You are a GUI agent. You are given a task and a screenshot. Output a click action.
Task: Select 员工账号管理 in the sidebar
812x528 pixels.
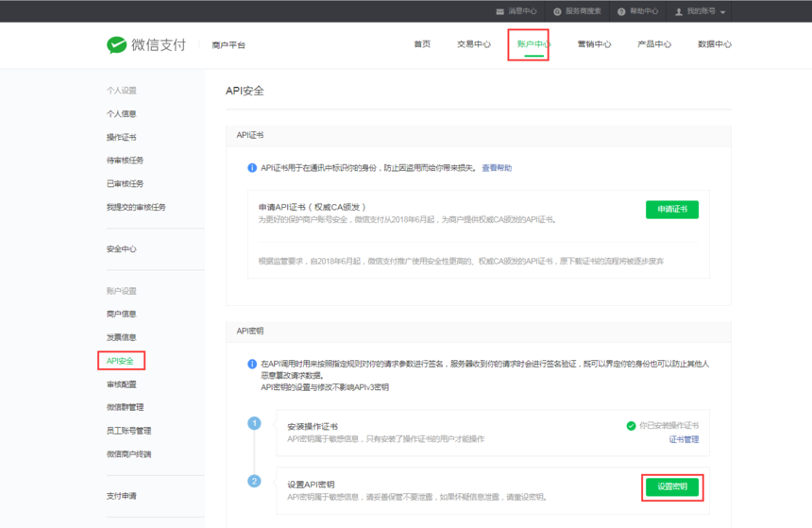(128, 431)
